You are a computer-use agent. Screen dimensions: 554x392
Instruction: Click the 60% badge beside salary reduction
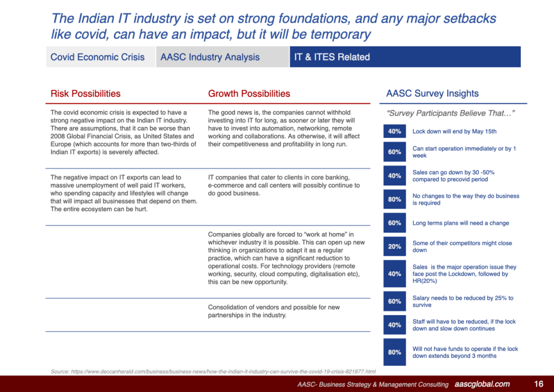click(x=394, y=302)
